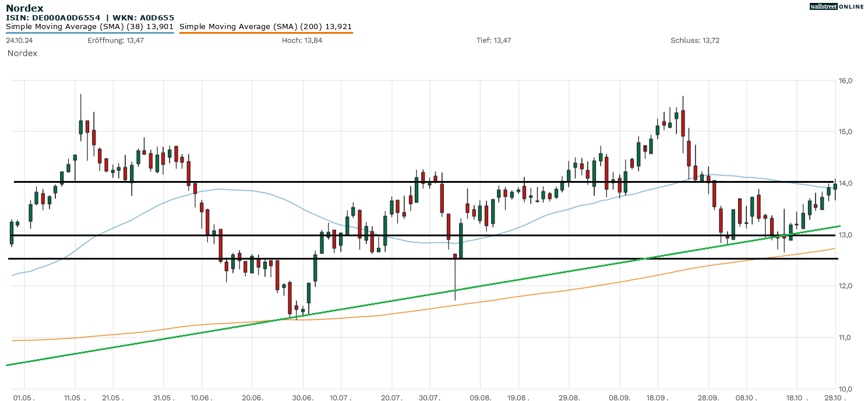Click the Tief 13,47 value
This screenshot has width=868, height=401.
tap(493, 40)
